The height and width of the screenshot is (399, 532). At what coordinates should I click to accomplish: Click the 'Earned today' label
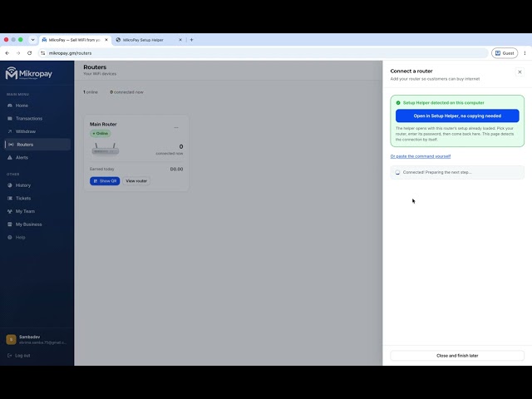(101, 169)
